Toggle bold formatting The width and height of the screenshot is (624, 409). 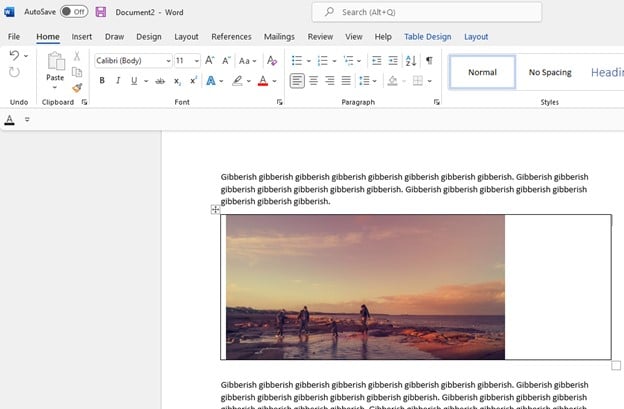pyautogui.click(x=102, y=81)
